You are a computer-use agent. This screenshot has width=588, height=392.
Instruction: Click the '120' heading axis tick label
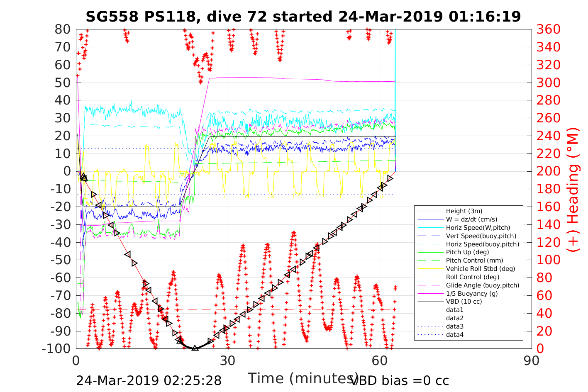(x=549, y=242)
